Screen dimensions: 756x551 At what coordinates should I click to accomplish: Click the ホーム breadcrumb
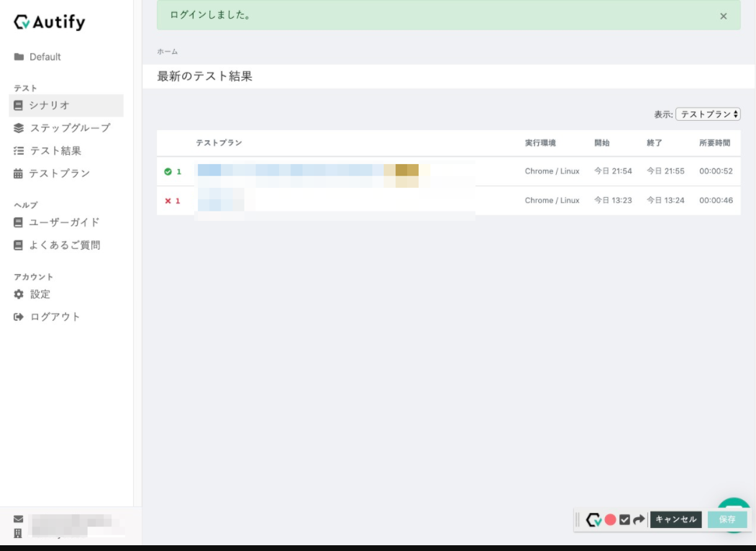[x=168, y=52]
